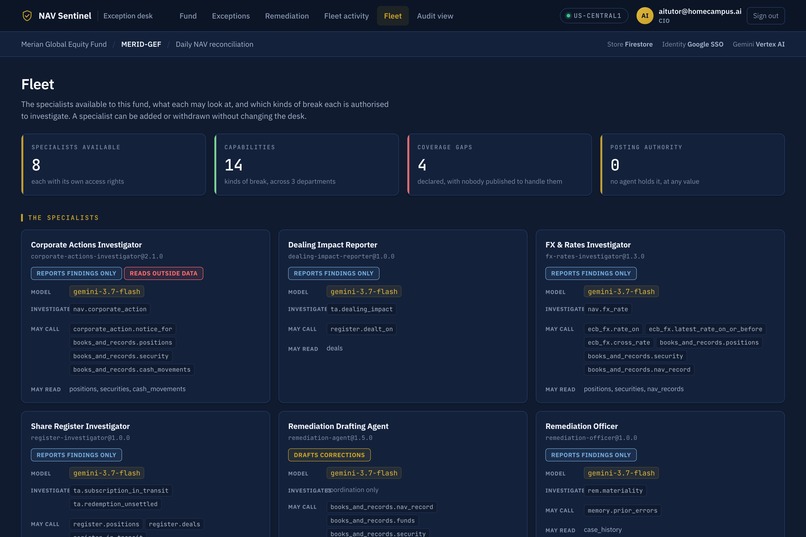Click the DRAFTS CORRECTIONS badge

tap(329, 455)
